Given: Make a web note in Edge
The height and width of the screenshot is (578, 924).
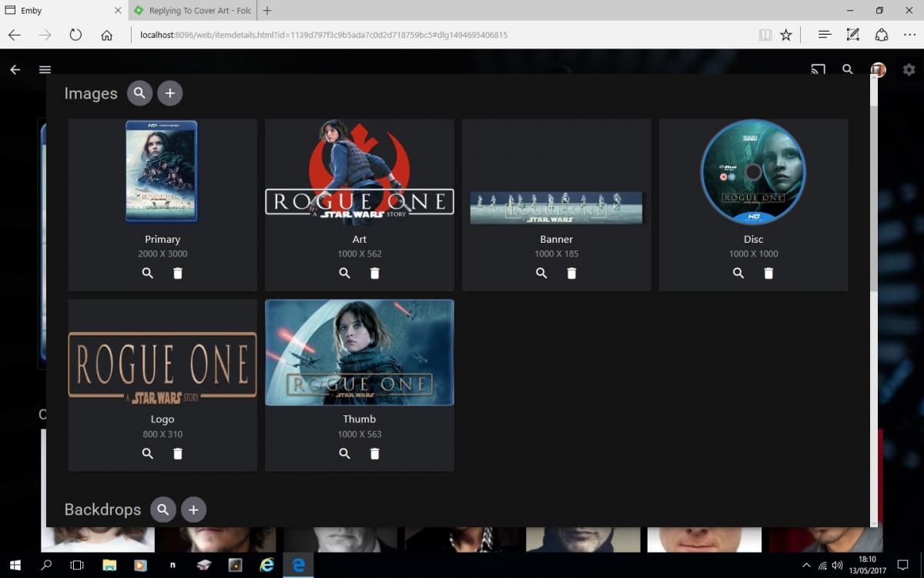Looking at the screenshot, I should [852, 35].
